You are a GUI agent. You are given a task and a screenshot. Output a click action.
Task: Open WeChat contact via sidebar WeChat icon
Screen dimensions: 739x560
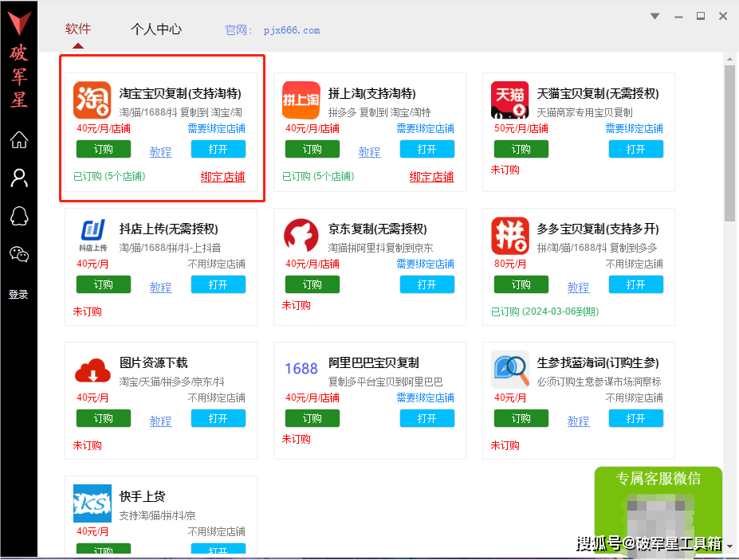tap(18, 255)
